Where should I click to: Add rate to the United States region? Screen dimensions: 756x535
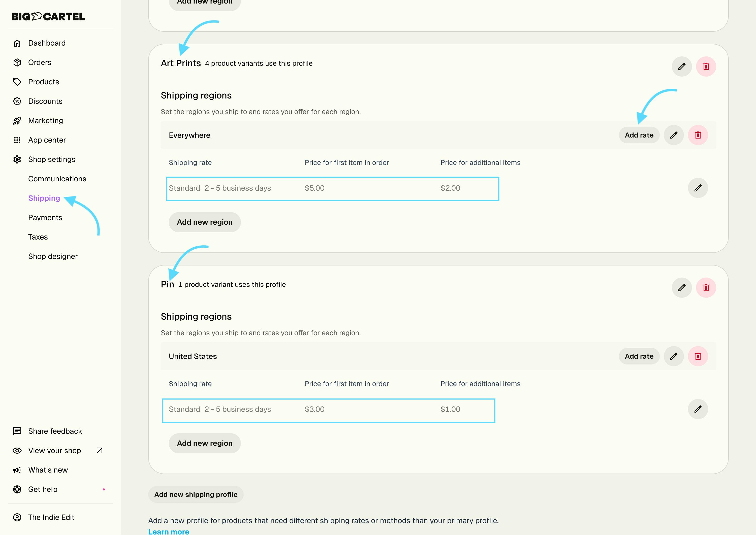tap(639, 356)
